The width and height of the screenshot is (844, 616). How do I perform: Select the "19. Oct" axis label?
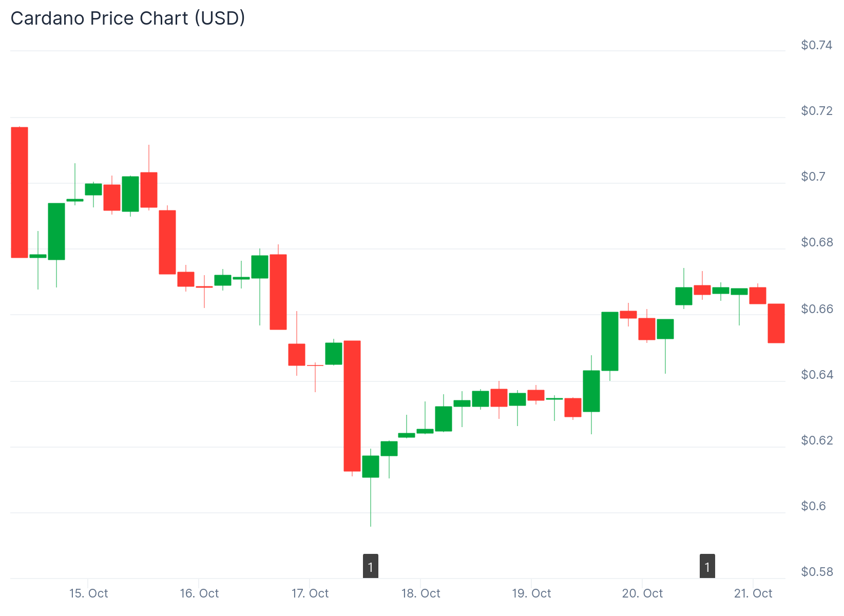click(531, 593)
